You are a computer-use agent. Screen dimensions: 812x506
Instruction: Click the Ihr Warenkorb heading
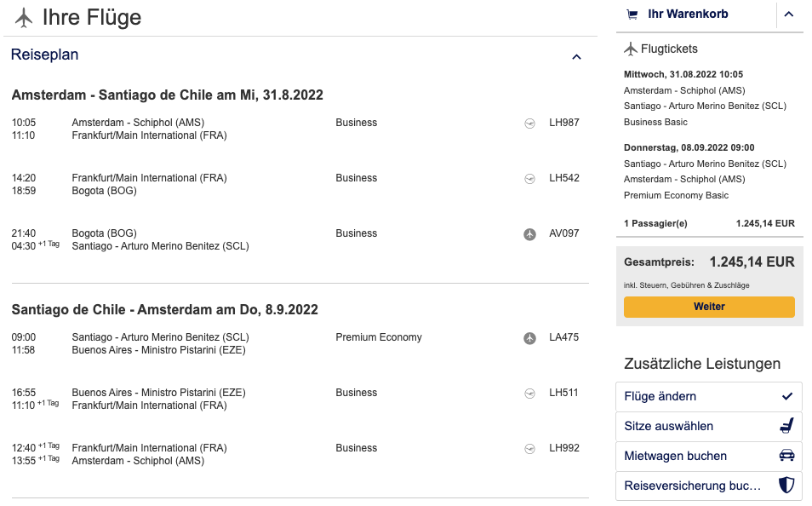point(688,14)
